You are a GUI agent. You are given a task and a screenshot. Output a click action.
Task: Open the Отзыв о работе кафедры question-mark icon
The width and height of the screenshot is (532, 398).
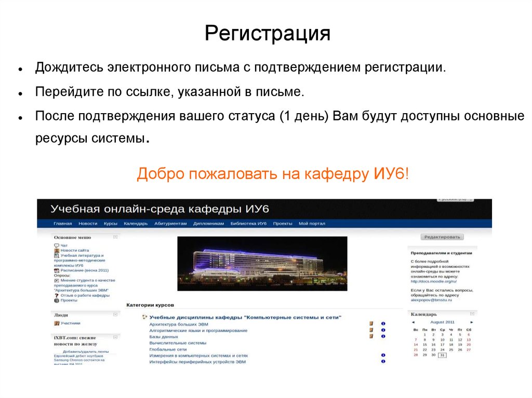(57, 295)
